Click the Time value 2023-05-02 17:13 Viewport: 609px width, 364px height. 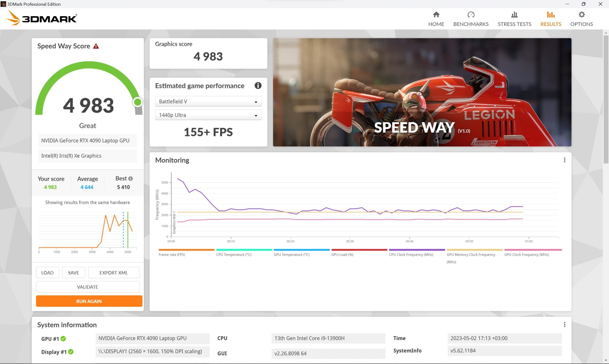505,338
